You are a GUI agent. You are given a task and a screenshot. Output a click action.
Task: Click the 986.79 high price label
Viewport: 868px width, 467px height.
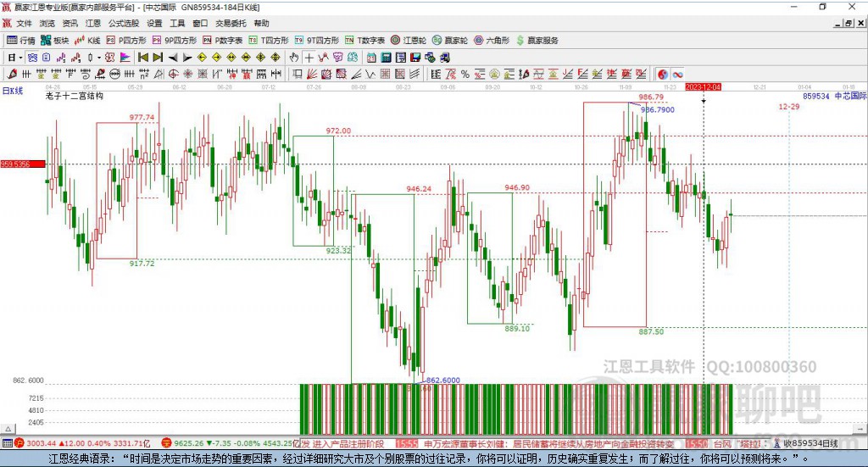tap(651, 97)
